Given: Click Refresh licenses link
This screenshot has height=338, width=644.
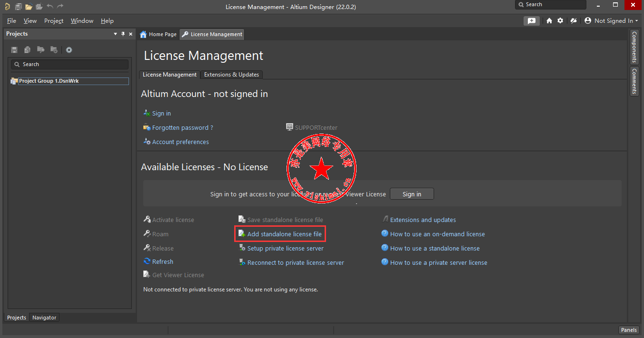Looking at the screenshot, I should 163,262.
